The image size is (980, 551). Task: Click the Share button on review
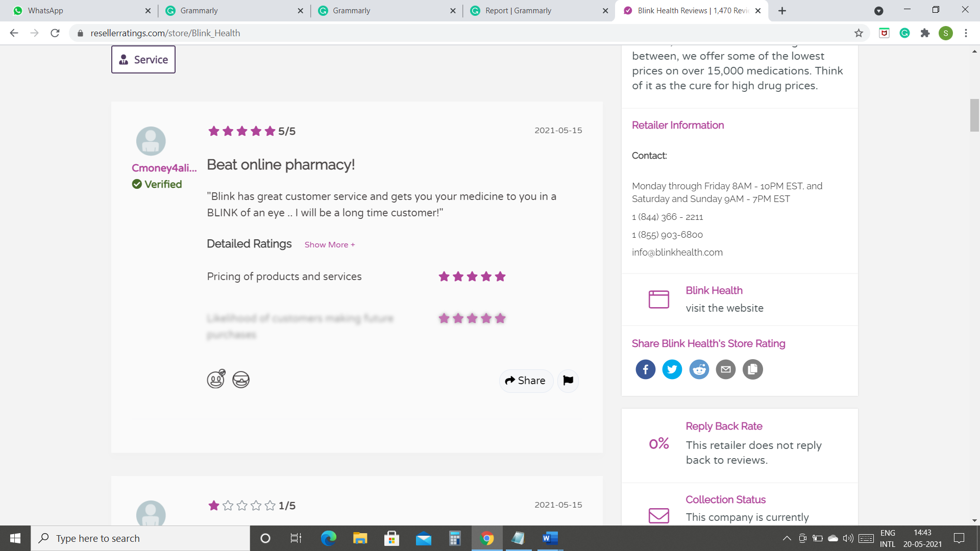[526, 381]
